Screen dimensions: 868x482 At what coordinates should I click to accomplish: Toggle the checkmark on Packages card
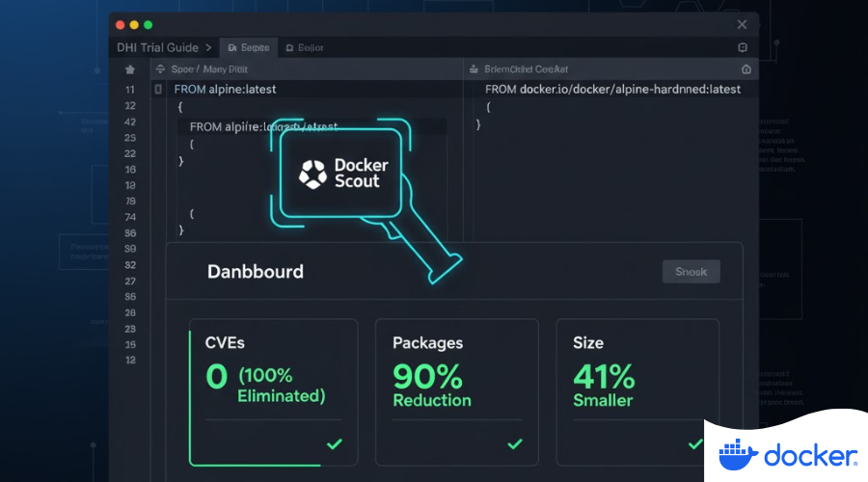click(515, 443)
